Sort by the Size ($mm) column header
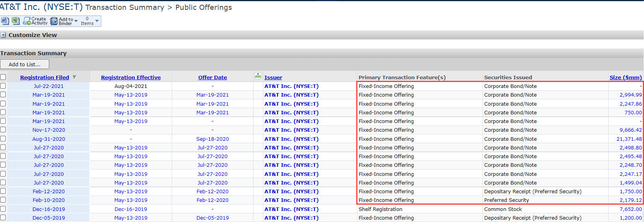 (x=625, y=77)
